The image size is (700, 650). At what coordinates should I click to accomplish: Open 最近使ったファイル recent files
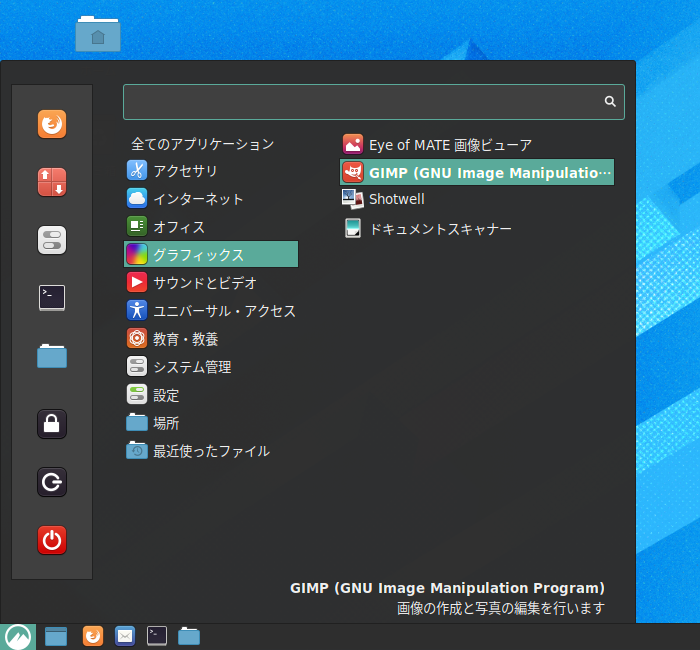coord(211,451)
